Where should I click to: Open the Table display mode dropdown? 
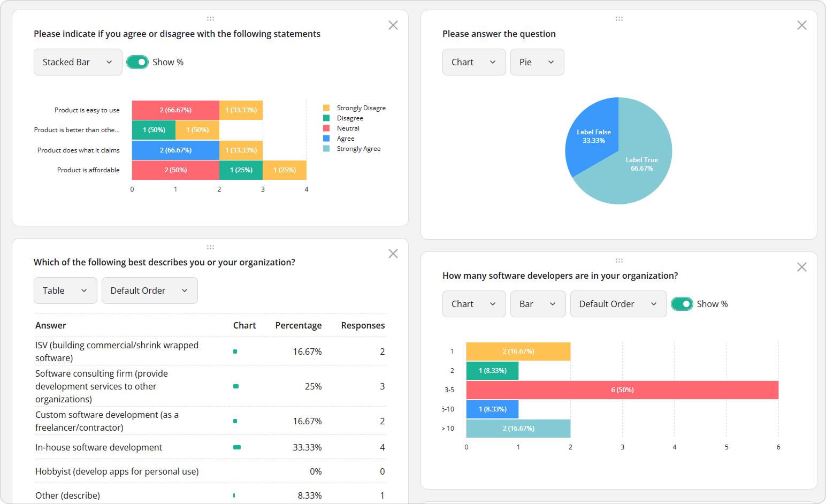pos(65,291)
